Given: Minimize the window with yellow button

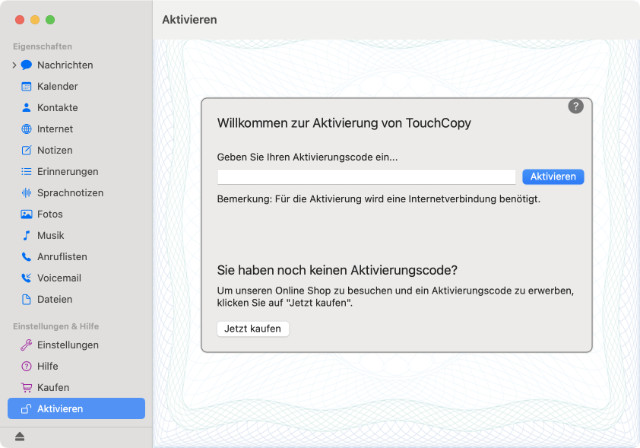Looking at the screenshot, I should pos(35,20).
